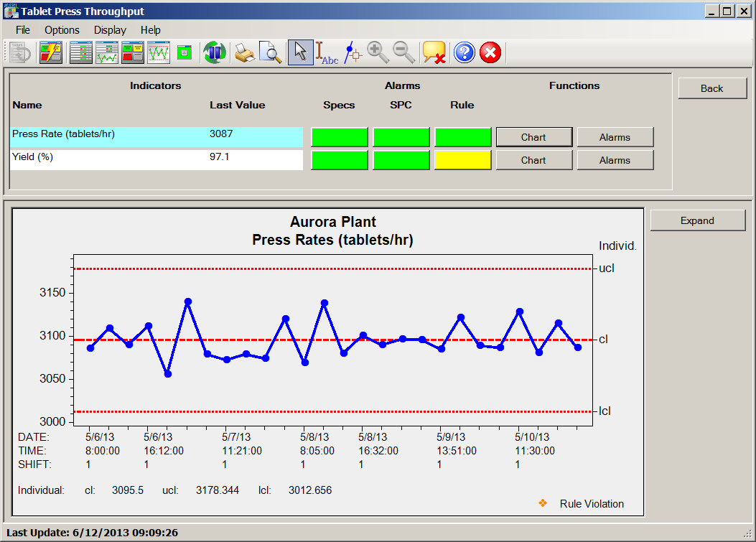This screenshot has height=542, width=756.
Task: Activate the data point cursor tool
Action: coord(352,52)
